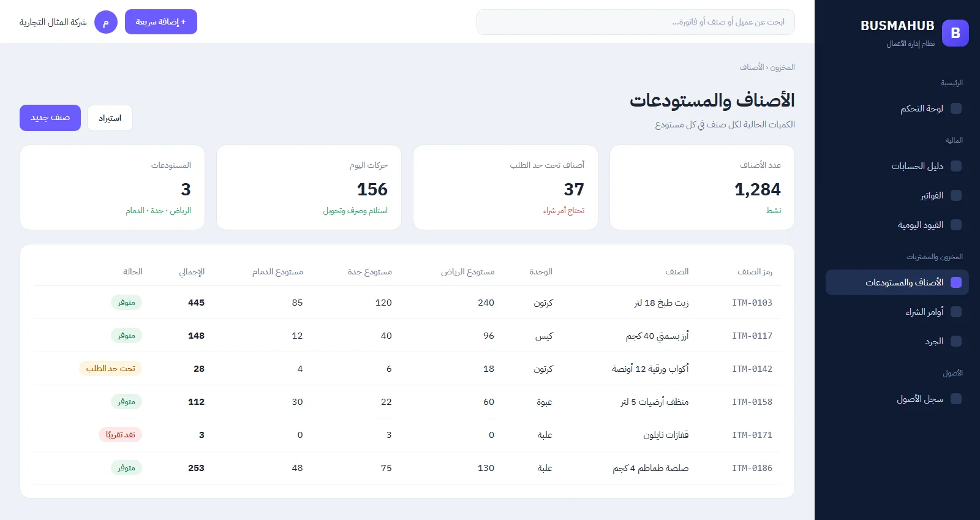The width and height of the screenshot is (980, 520).
Task: Click item code ITM-0186
Action: point(752,468)
